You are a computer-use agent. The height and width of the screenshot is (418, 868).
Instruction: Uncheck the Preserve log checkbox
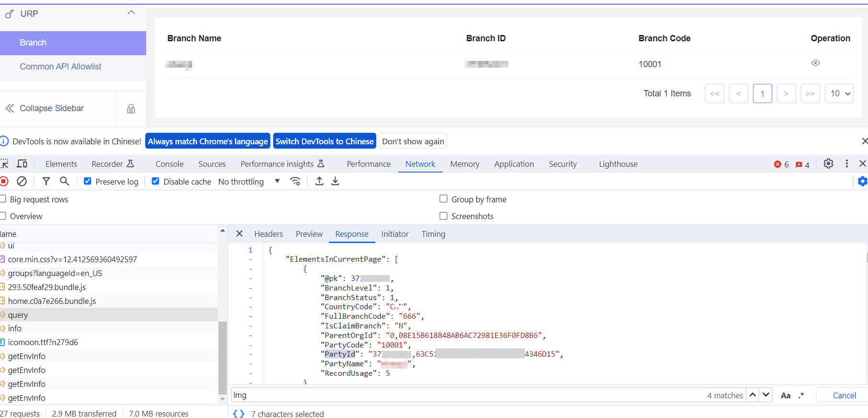click(x=88, y=181)
